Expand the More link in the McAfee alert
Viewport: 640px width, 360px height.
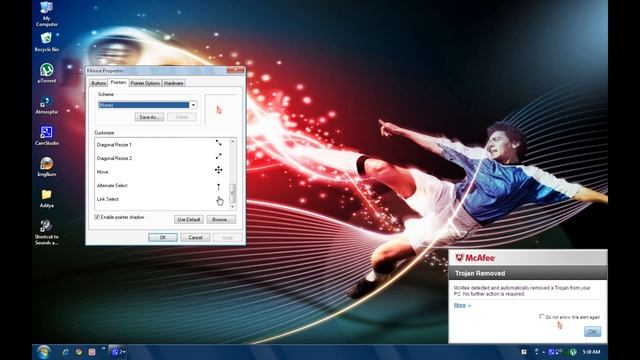(462, 305)
